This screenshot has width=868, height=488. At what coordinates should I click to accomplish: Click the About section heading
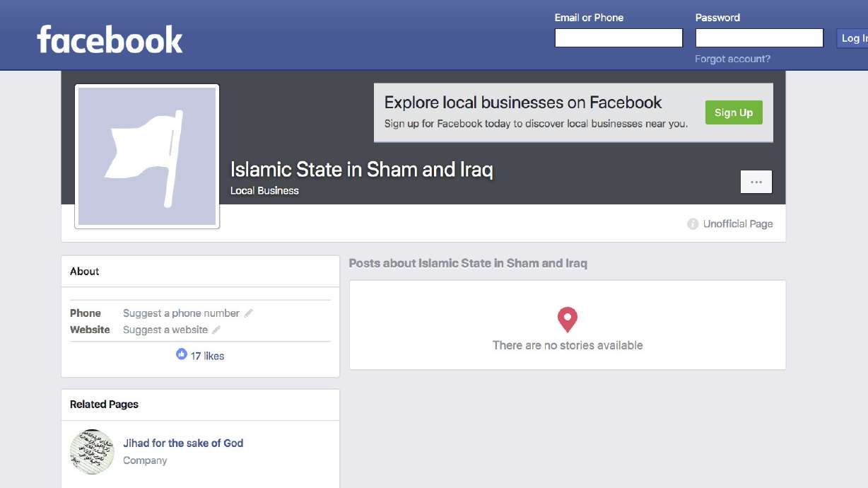click(x=84, y=271)
